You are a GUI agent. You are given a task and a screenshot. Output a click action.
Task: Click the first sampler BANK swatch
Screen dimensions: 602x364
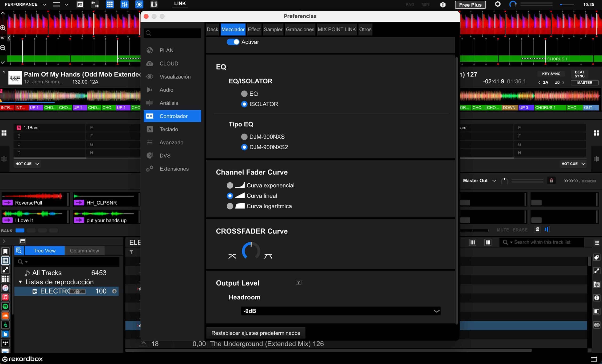[x=20, y=230]
